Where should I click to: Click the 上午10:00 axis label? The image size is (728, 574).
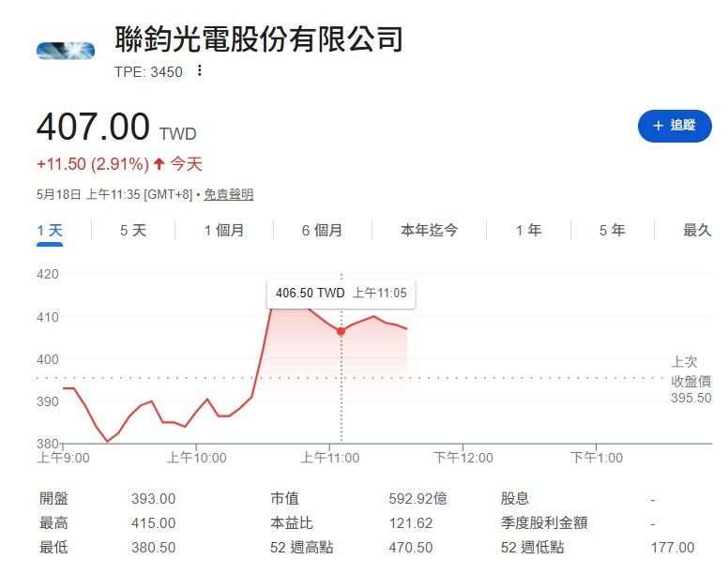pyautogui.click(x=196, y=458)
